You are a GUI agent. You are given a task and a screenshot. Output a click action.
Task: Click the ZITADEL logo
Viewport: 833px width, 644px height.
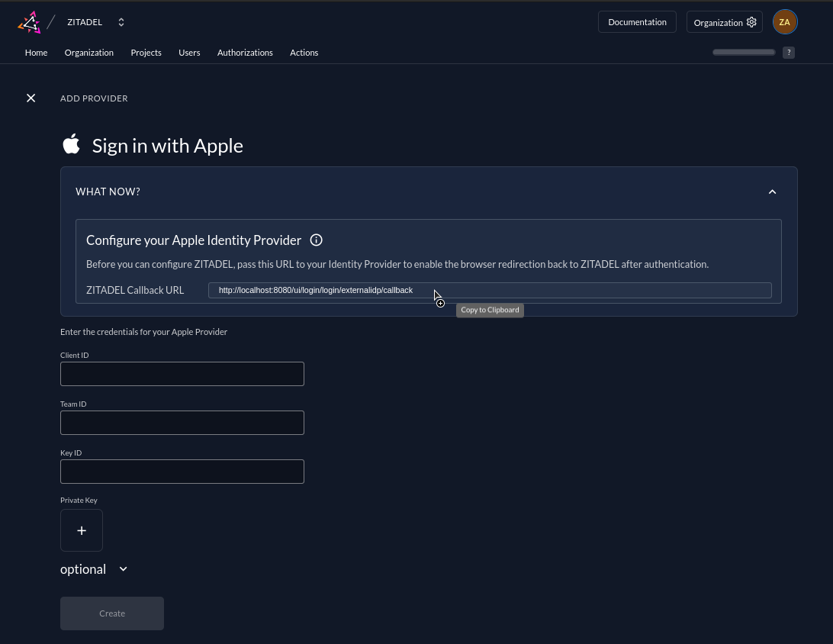(29, 21)
